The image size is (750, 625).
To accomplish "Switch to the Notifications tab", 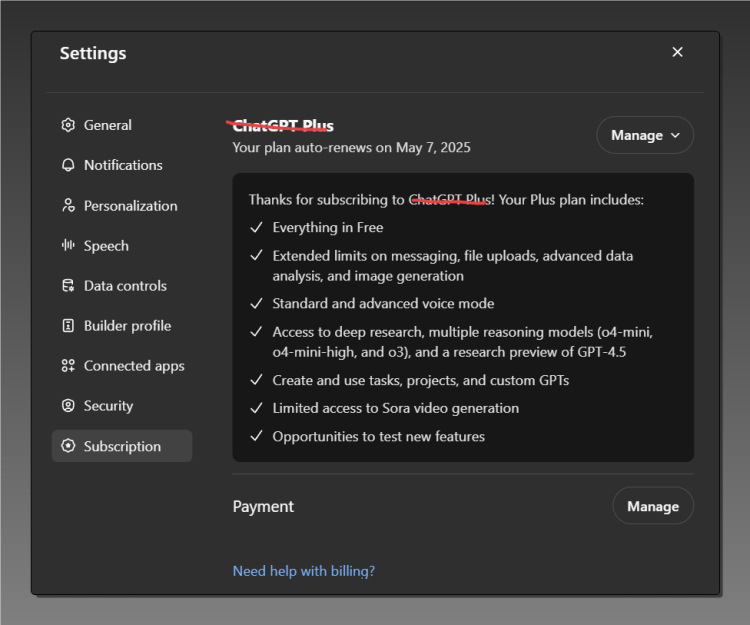I will 122,165.
